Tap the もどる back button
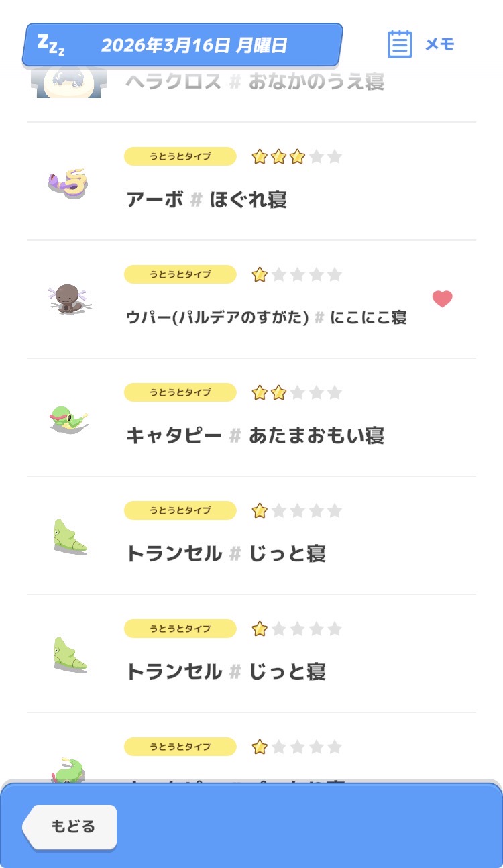This screenshot has width=503, height=868. [72, 826]
